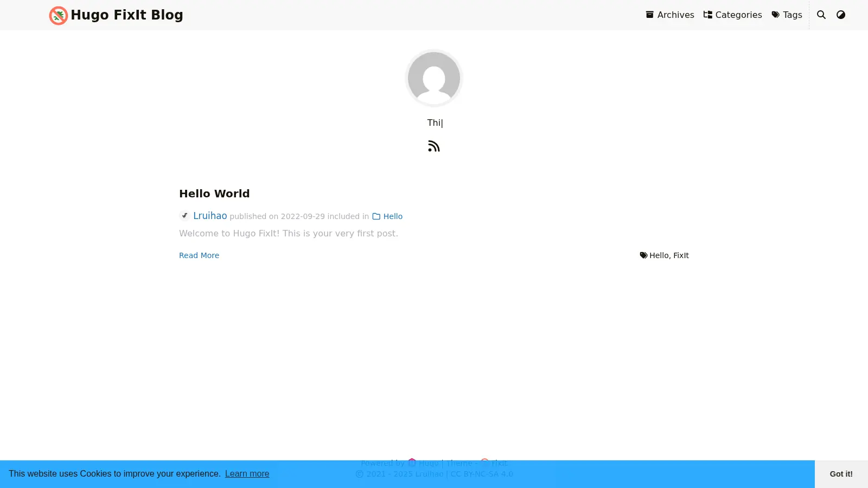Open the Archives menu item
Image resolution: width=868 pixels, height=488 pixels.
670,15
